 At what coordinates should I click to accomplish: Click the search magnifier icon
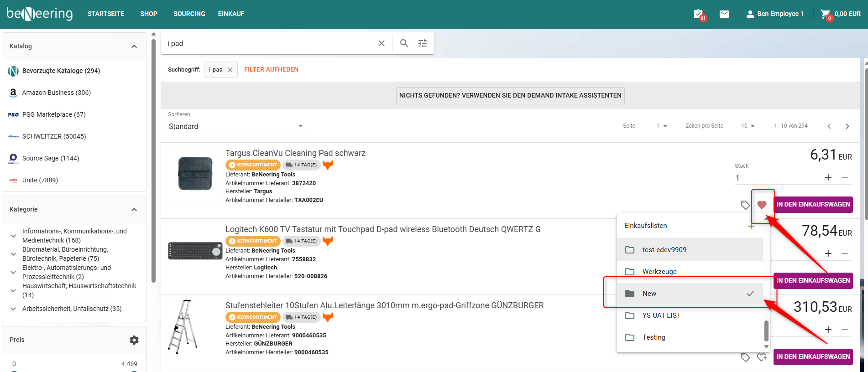[404, 43]
